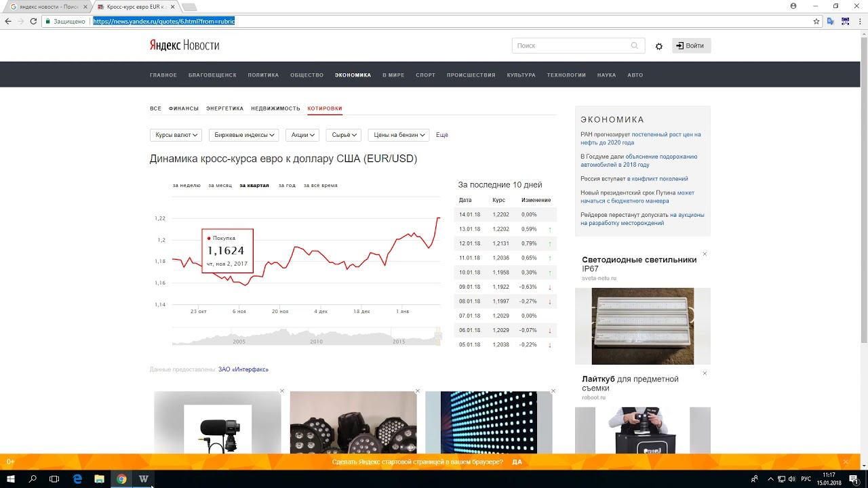Open Chrome three-dot menu
868x488 pixels.
[x=859, y=21]
